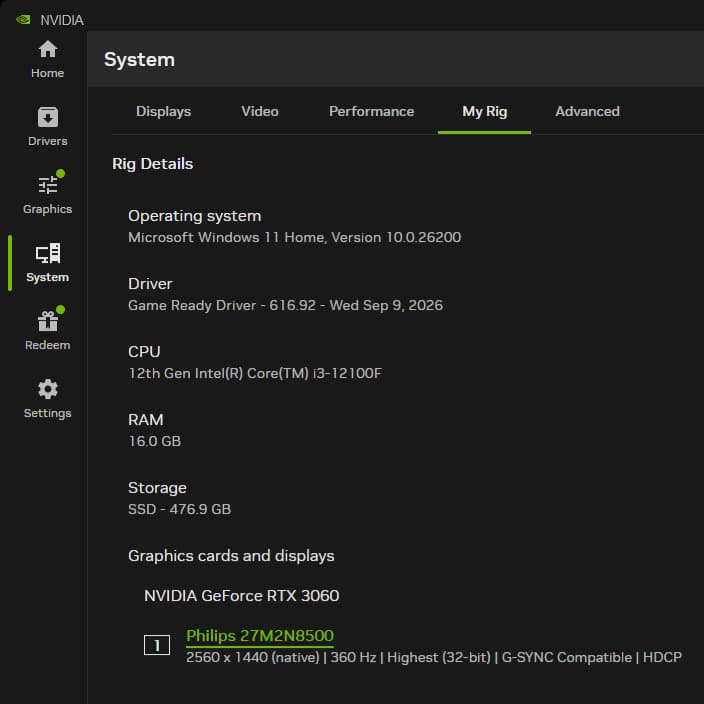Click the Operating system label
This screenshot has height=704, width=704.
coord(194,216)
